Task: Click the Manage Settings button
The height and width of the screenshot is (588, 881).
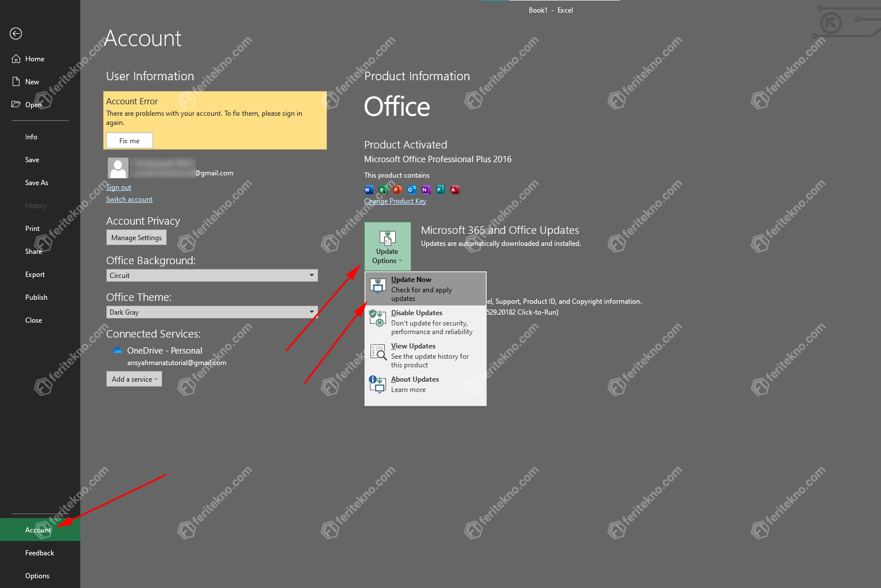Action: 137,238
